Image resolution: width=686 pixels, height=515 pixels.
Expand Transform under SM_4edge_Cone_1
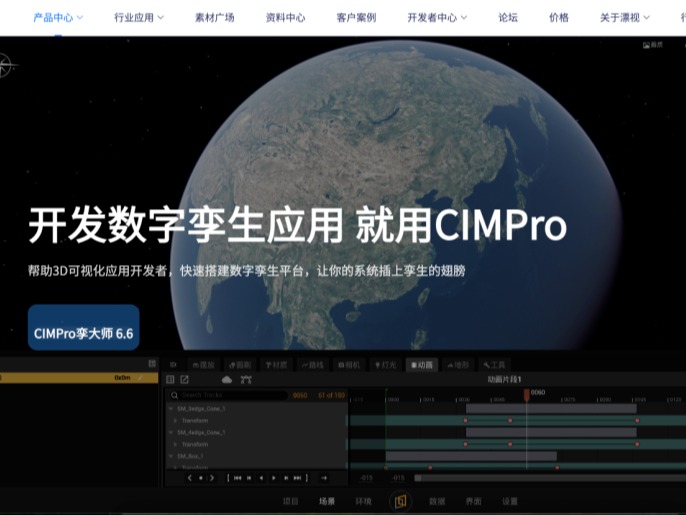[175, 444]
